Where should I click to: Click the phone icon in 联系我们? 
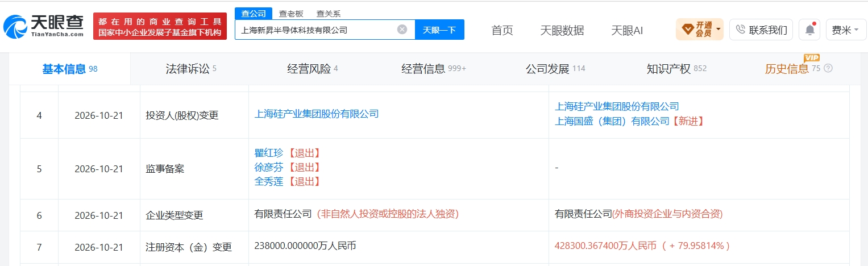click(740, 30)
